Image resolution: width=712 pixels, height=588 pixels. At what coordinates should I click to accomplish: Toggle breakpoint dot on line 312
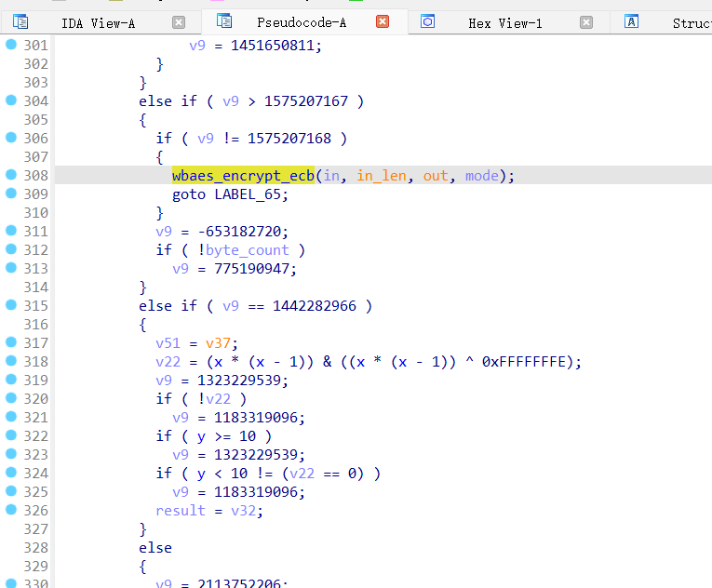click(x=11, y=249)
